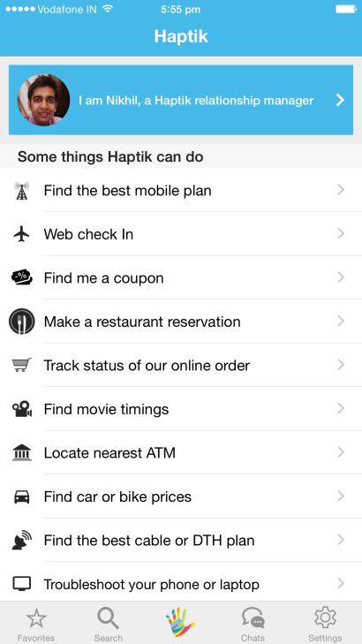This screenshot has height=644, width=362.
Task: Select Troubleshoot your phone or laptop
Action: click(x=181, y=584)
